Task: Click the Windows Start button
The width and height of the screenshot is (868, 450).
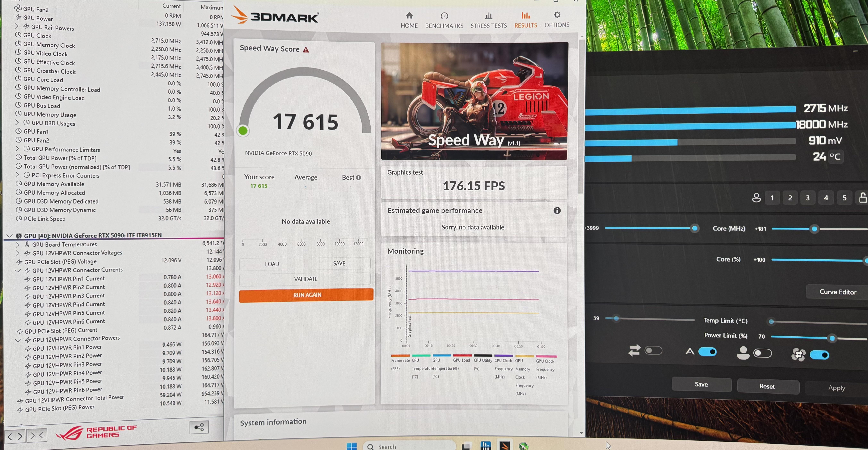Action: [x=351, y=446]
